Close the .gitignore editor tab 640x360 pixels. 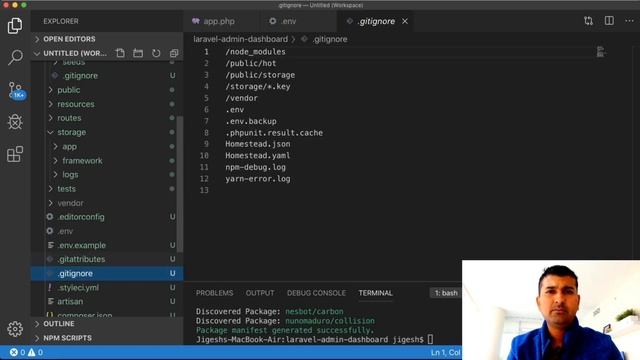tap(404, 21)
